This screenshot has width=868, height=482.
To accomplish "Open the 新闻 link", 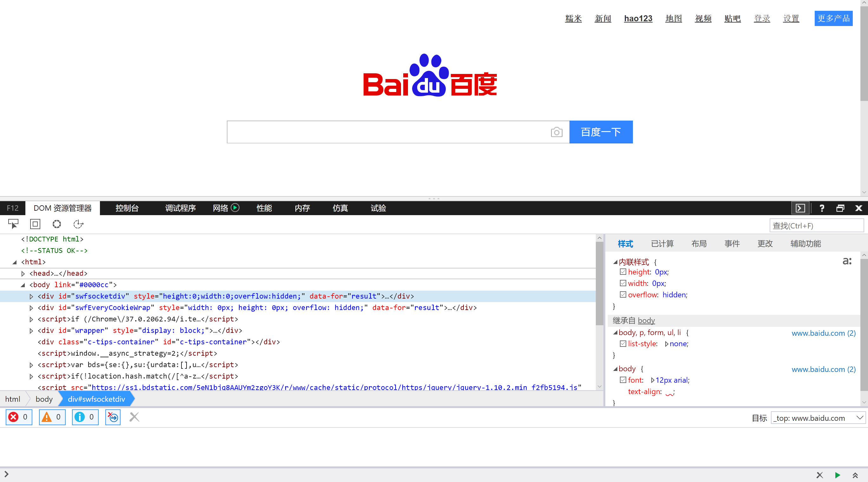I will (602, 18).
